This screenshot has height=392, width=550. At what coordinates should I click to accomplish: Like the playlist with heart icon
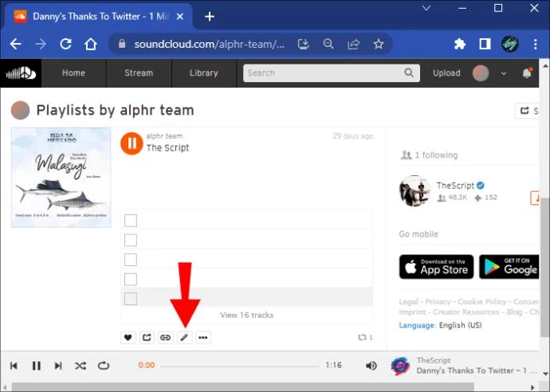click(128, 337)
